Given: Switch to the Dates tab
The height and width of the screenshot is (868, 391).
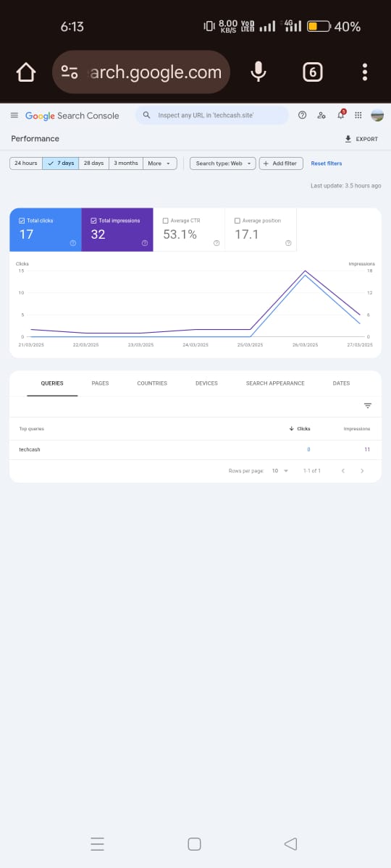Looking at the screenshot, I should coord(341,383).
